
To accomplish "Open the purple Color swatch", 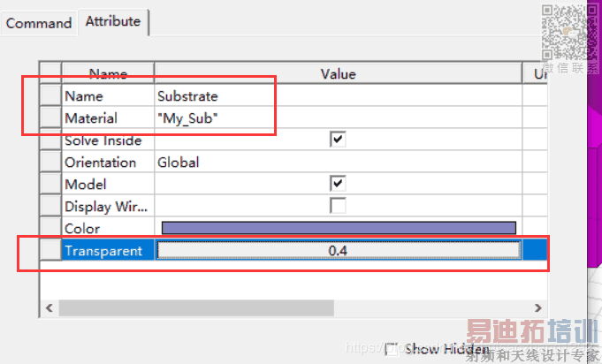I will tap(338, 228).
